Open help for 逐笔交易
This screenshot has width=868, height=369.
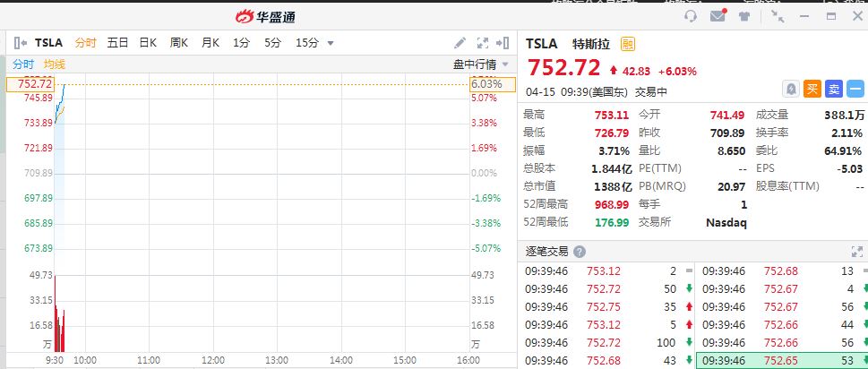(580, 252)
